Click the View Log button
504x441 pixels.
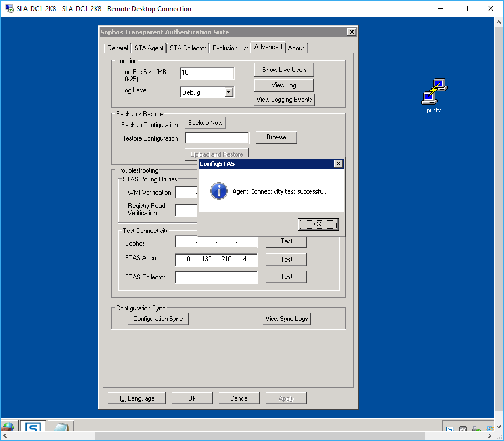[284, 85]
